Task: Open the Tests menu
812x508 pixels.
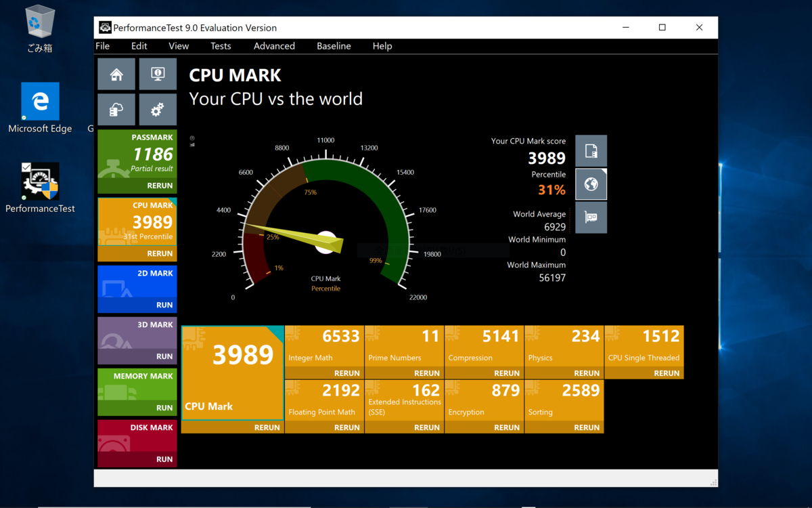Action: pyautogui.click(x=221, y=46)
